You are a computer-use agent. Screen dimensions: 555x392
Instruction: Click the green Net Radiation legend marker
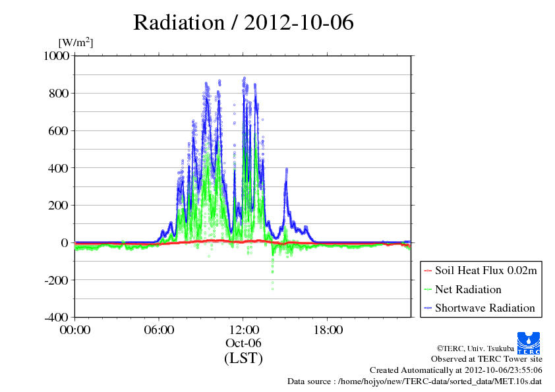[x=428, y=289]
